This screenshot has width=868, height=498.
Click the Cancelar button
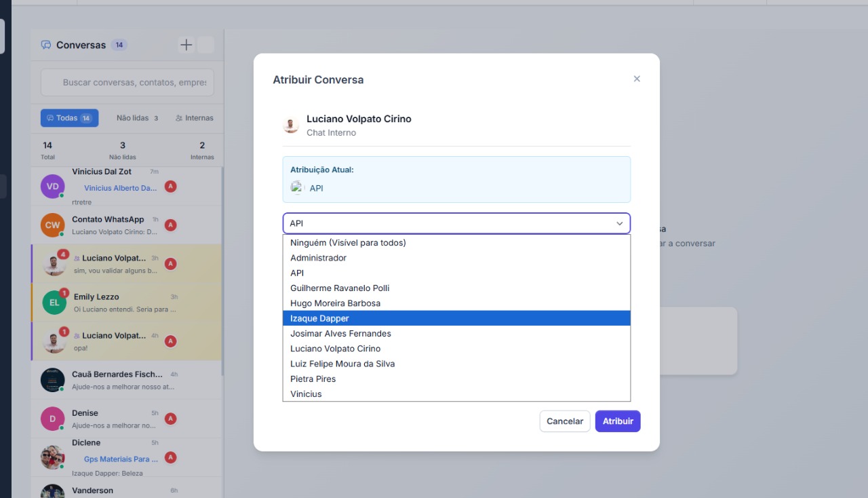[564, 421]
